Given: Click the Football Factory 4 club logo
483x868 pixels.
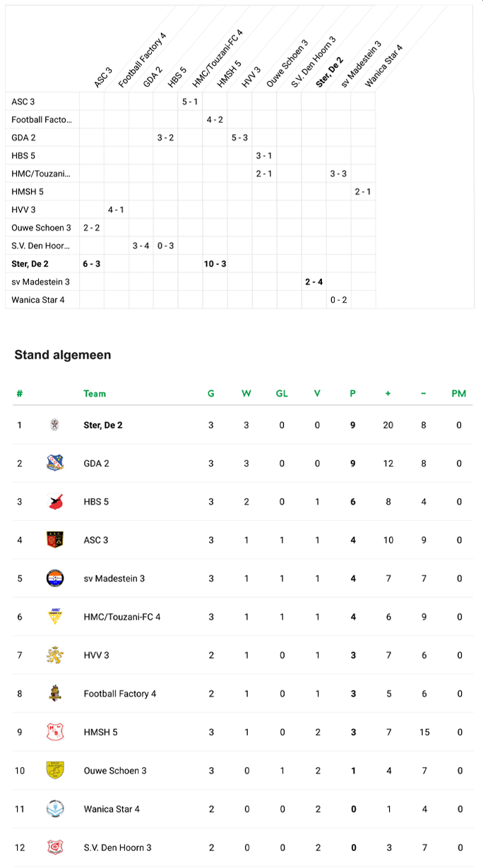Looking at the screenshot, I should [55, 694].
